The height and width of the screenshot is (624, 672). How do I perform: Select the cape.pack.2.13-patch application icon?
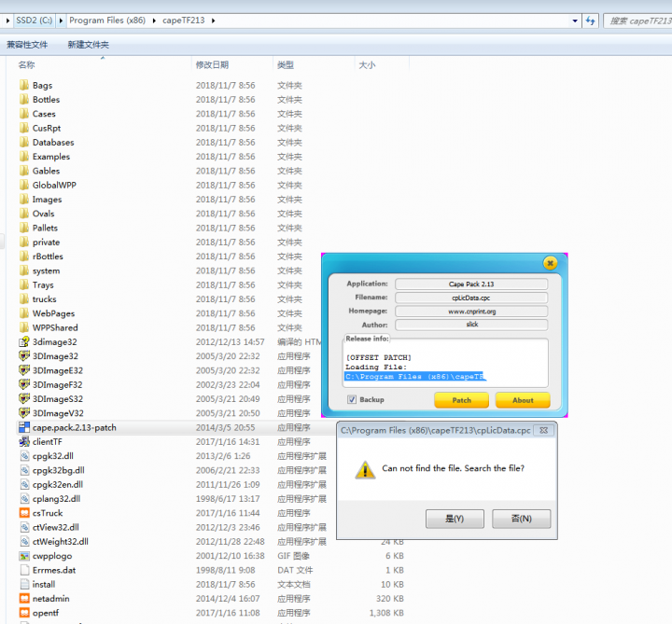(24, 427)
